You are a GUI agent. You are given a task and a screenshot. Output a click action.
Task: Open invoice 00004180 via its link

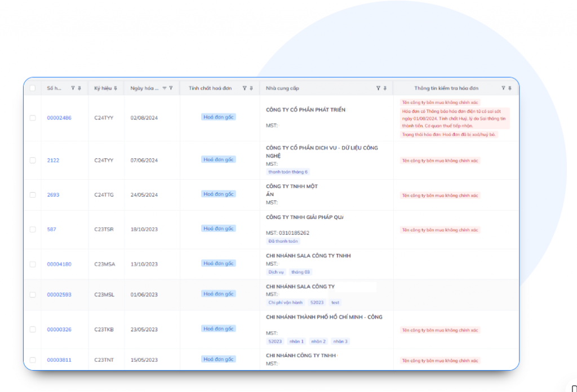59,264
